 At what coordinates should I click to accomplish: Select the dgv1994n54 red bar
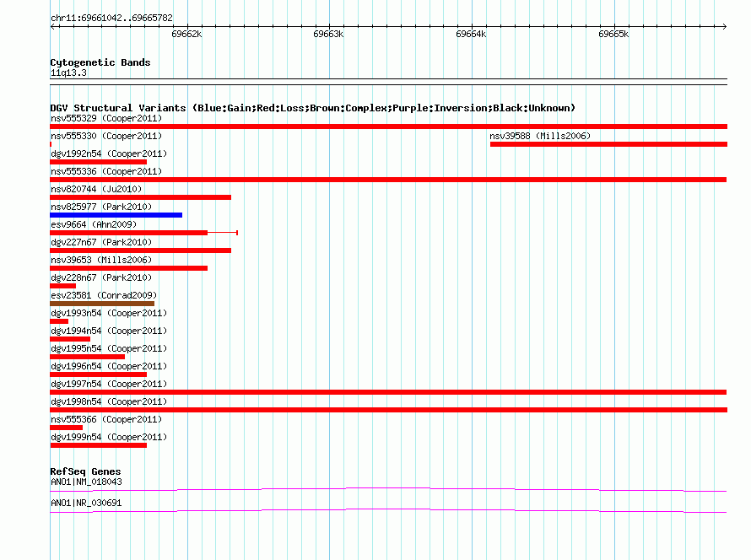click(70, 339)
